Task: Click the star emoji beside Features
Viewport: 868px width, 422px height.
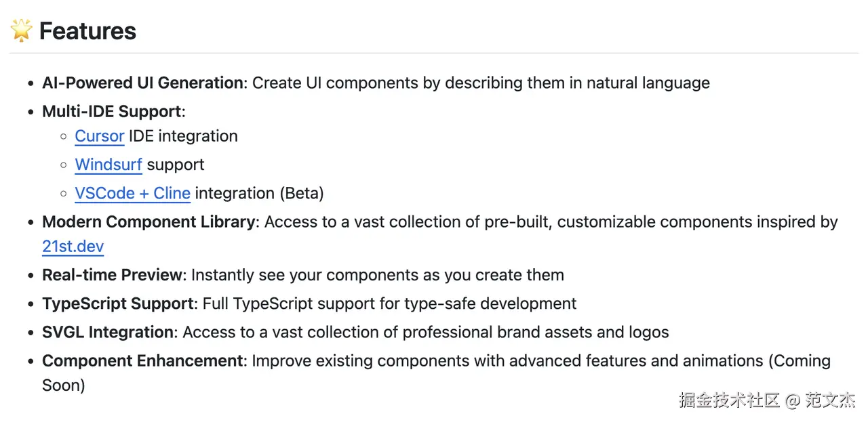Action: pos(21,30)
